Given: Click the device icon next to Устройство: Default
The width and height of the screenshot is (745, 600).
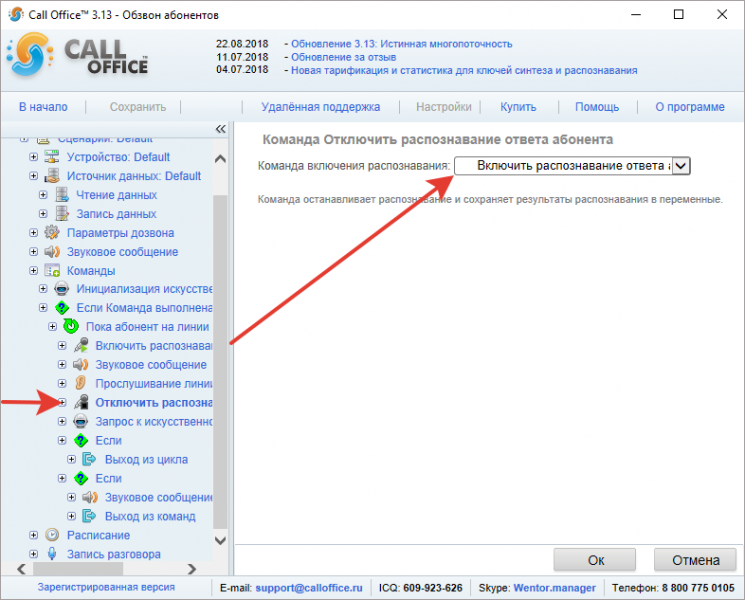Looking at the screenshot, I should pyautogui.click(x=51, y=156).
